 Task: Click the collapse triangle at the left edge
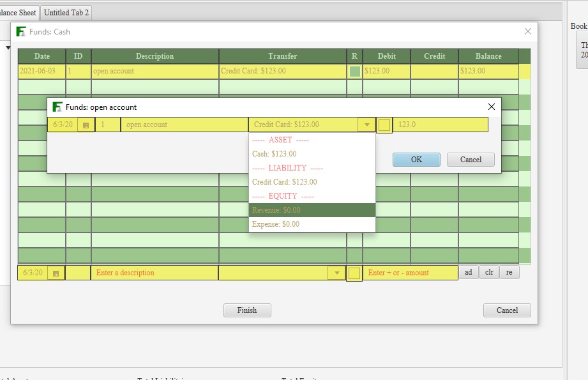(8, 48)
